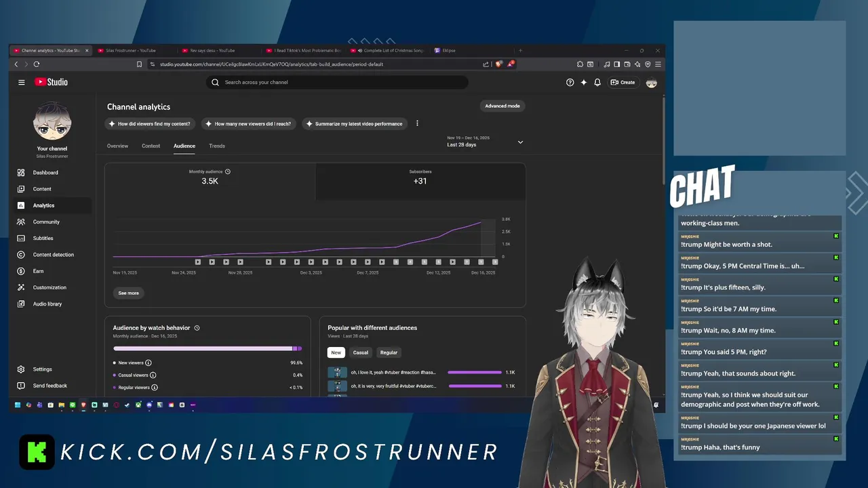Open the notifications bell icon
Image resolution: width=868 pixels, height=488 pixels.
pyautogui.click(x=597, y=82)
